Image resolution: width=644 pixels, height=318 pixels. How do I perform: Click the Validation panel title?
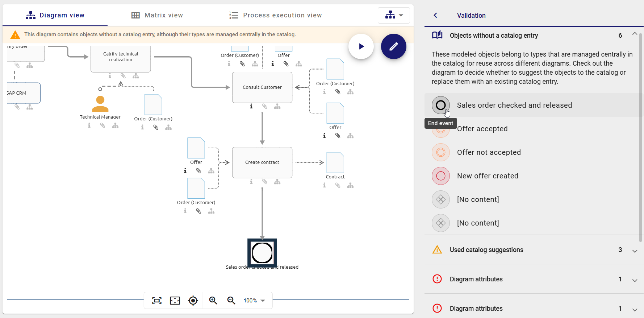point(471,16)
